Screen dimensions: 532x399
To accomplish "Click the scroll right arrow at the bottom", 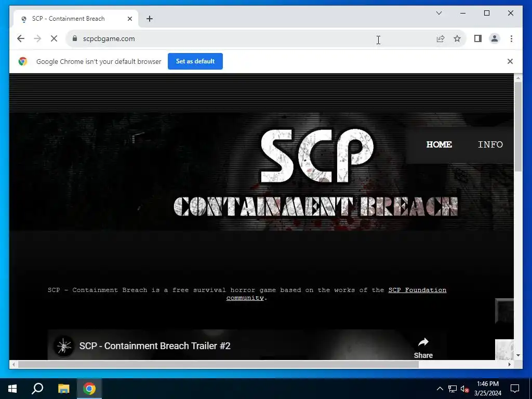I will click(x=509, y=364).
